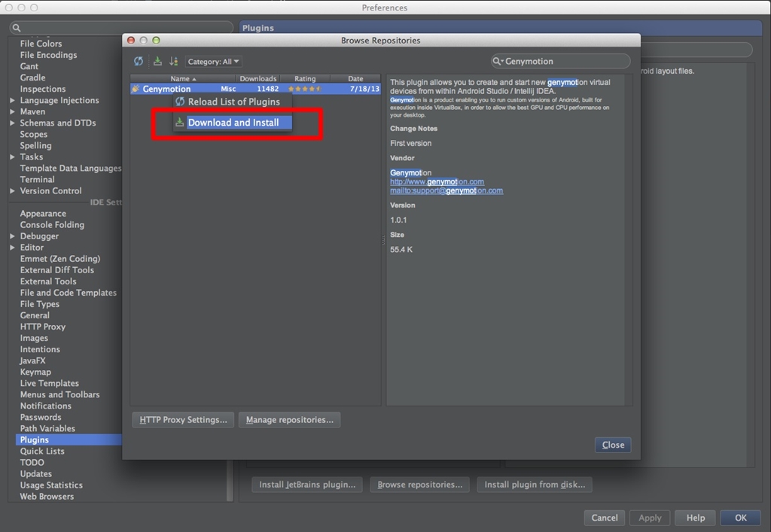The image size is (771, 532).
Task: Open the Category: All dropdown
Action: click(x=213, y=62)
